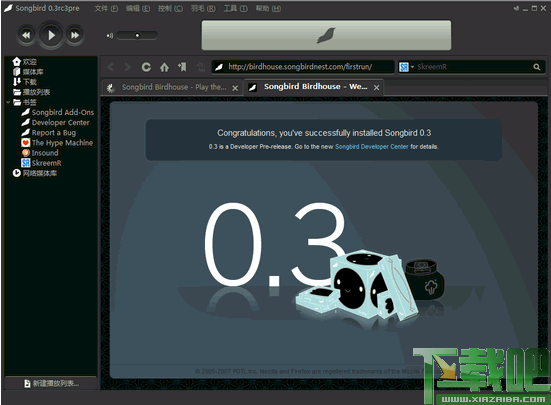
Task: Close the 'Songbird Birdhouse - We...' tab
Action: click(376, 87)
